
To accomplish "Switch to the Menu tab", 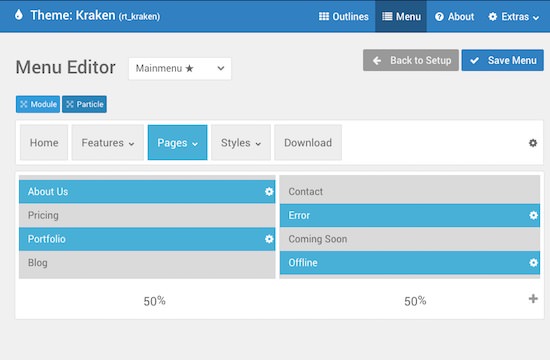I will [401, 16].
